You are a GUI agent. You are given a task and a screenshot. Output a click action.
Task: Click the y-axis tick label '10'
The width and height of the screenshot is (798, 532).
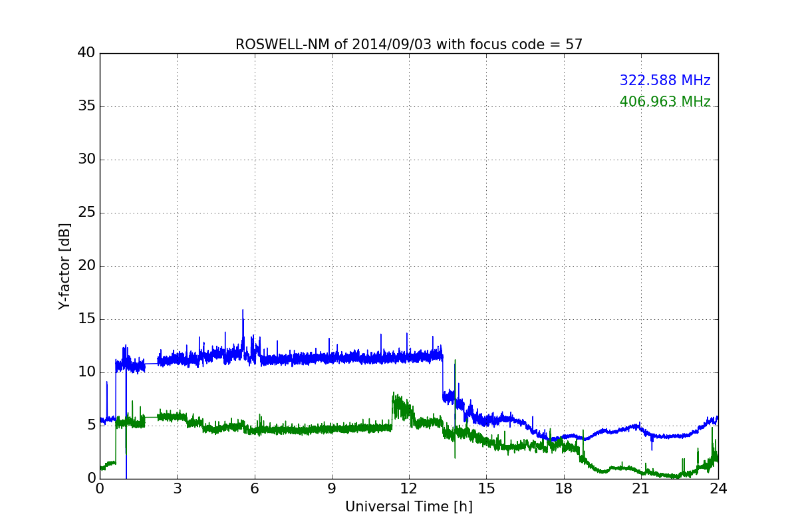click(86, 372)
